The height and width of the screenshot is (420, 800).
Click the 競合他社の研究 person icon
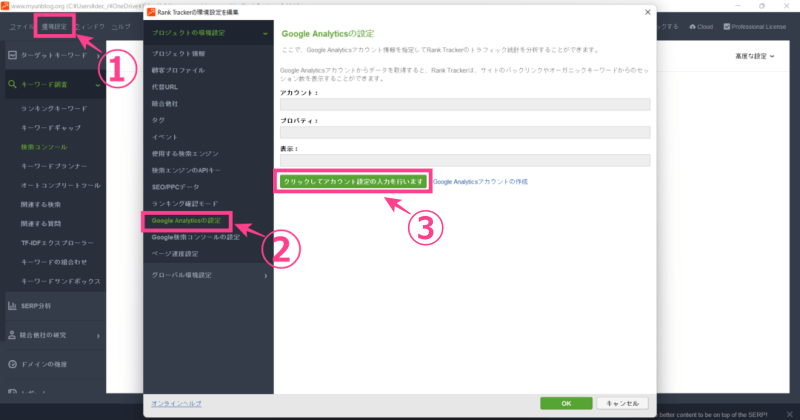[x=12, y=335]
